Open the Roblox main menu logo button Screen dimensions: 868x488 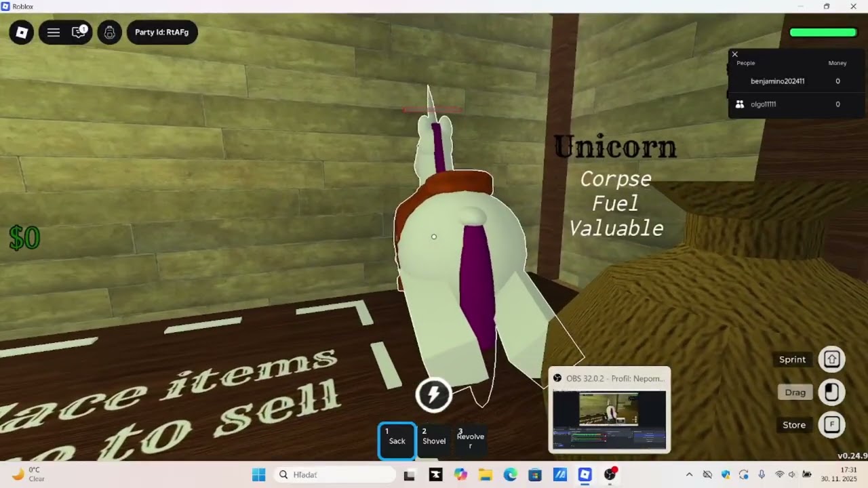22,32
